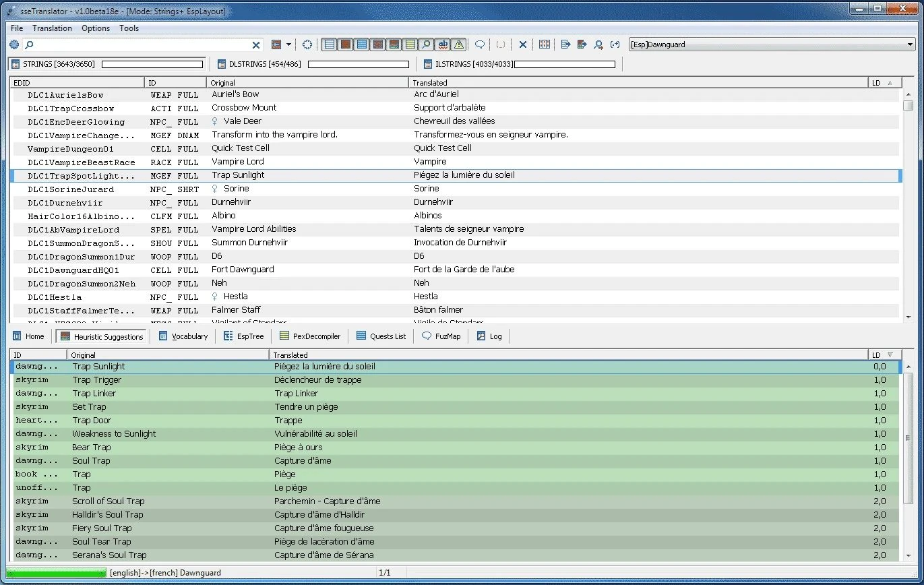Clear the search field with the X icon
924x585 pixels.
[x=256, y=45]
